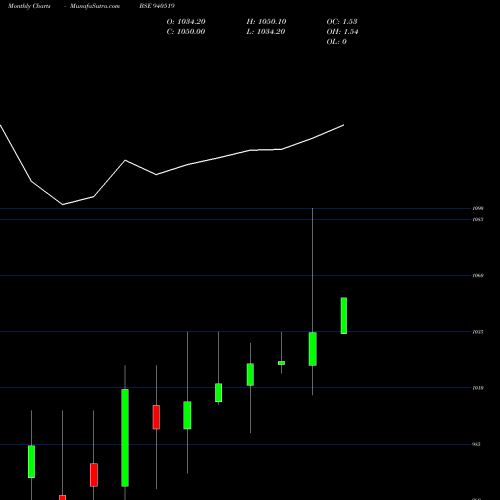Click the 'Monthly Charts' title text
The height and width of the screenshot is (500, 500).
click(29, 6)
